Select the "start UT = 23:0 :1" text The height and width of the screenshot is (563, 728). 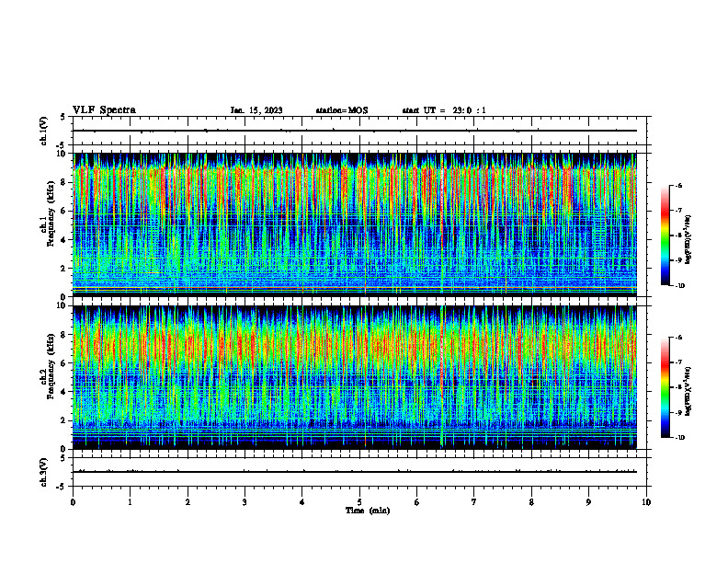(x=444, y=110)
